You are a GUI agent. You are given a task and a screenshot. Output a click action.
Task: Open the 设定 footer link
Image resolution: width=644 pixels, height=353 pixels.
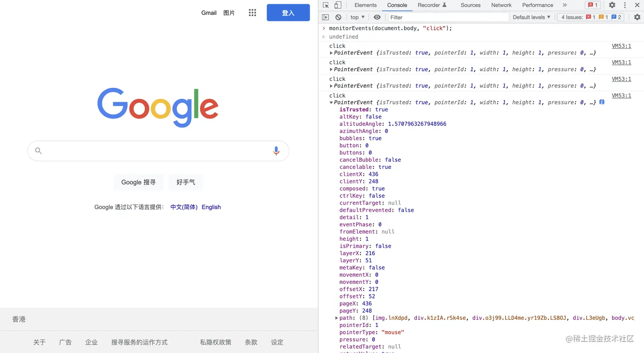(x=277, y=342)
